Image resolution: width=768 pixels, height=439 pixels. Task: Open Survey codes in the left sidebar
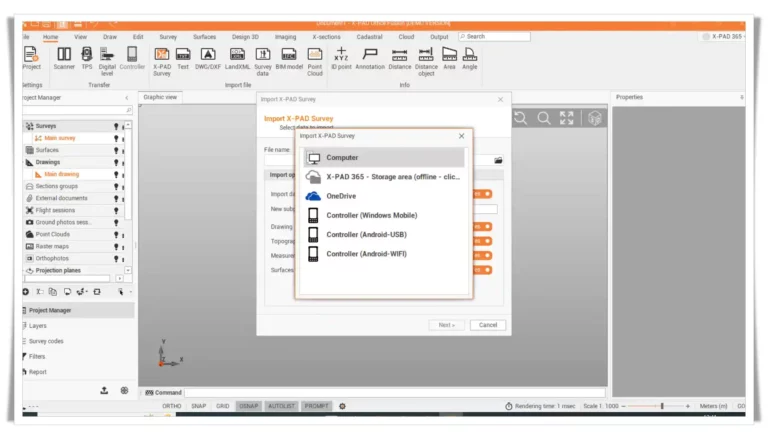[46, 341]
